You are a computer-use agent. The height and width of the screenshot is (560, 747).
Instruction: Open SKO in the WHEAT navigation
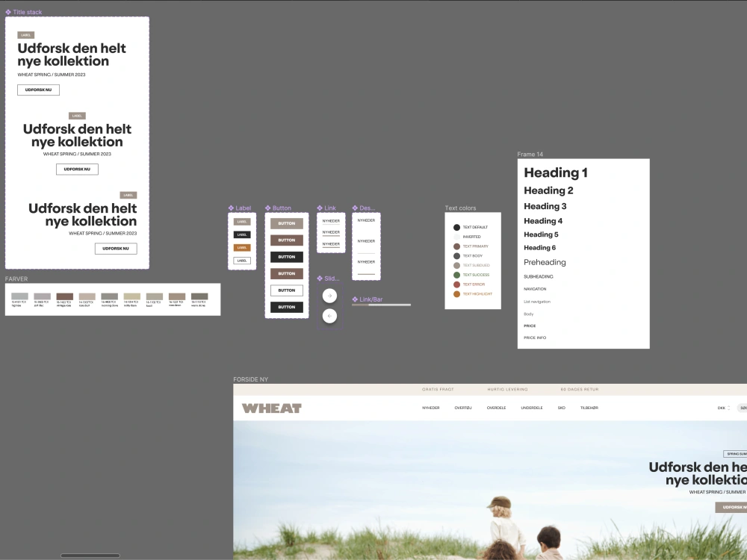click(562, 408)
